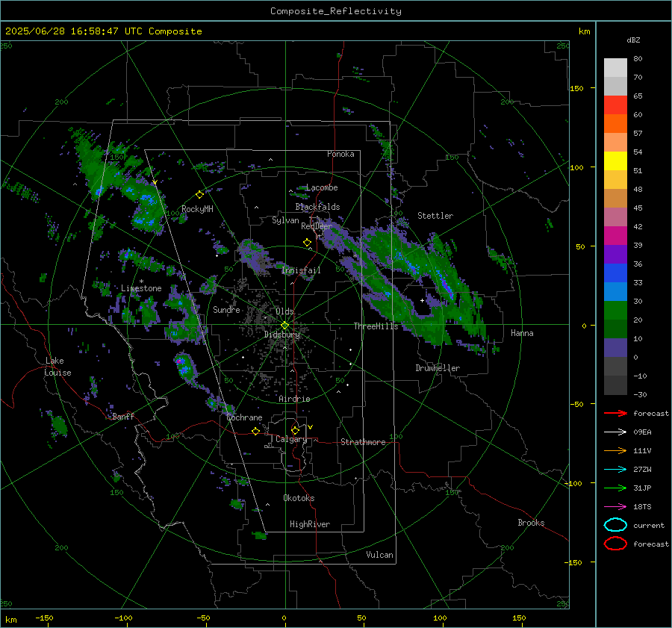Screen dimensions: 672x628
Task: Click the Vulcan label
Action: coord(379,555)
